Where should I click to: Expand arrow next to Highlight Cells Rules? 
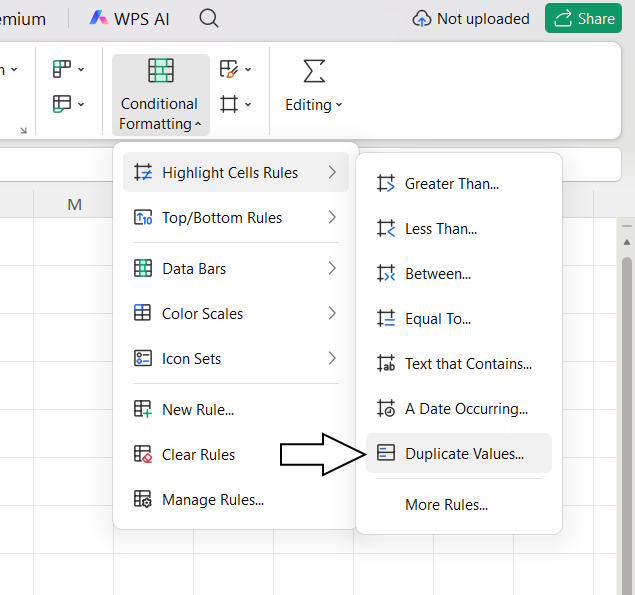click(332, 172)
